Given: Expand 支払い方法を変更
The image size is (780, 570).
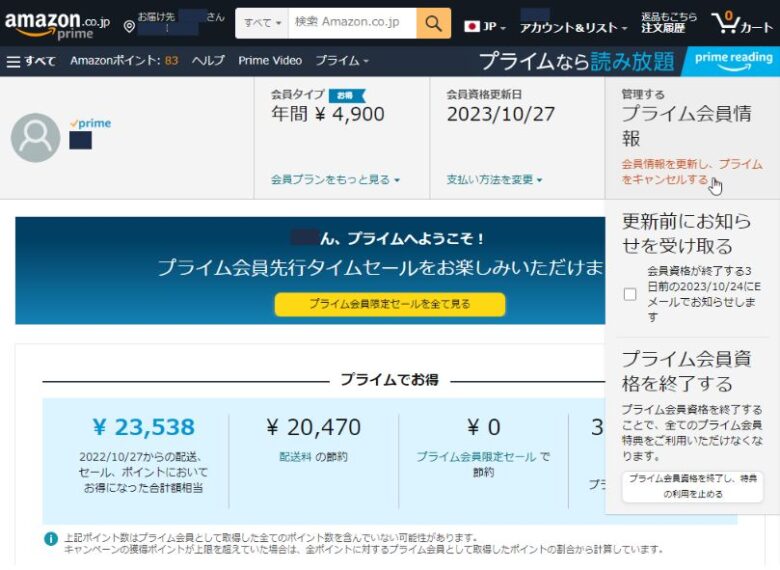Looking at the screenshot, I should 494,180.
